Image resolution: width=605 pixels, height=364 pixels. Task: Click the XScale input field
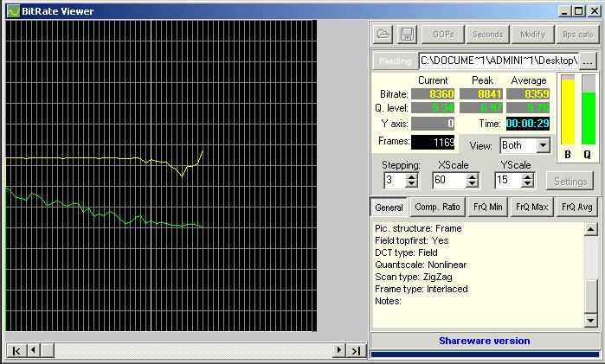point(450,180)
